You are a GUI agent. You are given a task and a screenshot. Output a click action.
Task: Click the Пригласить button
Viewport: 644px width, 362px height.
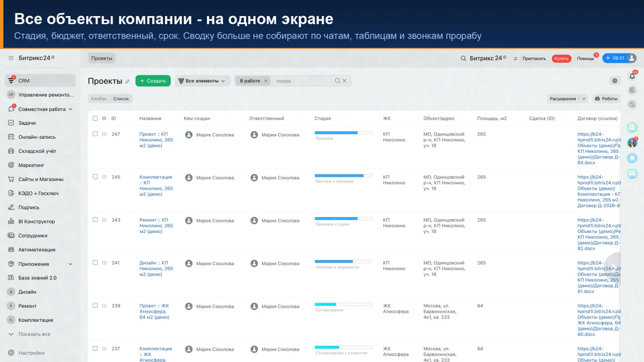[x=534, y=58]
